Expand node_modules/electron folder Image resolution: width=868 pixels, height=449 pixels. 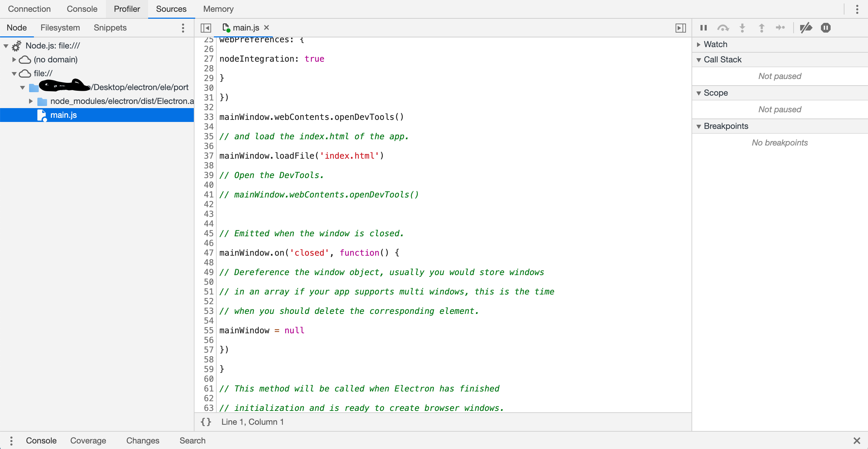(31, 101)
